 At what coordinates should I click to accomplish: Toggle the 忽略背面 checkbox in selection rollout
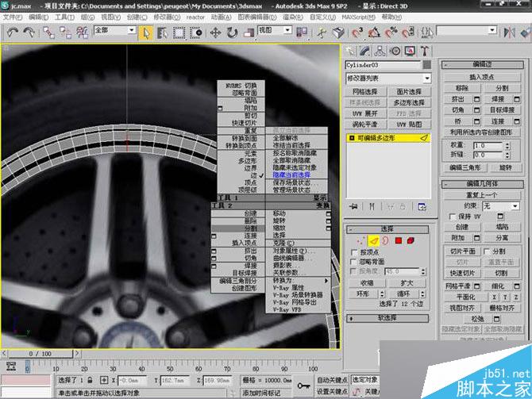click(x=354, y=261)
